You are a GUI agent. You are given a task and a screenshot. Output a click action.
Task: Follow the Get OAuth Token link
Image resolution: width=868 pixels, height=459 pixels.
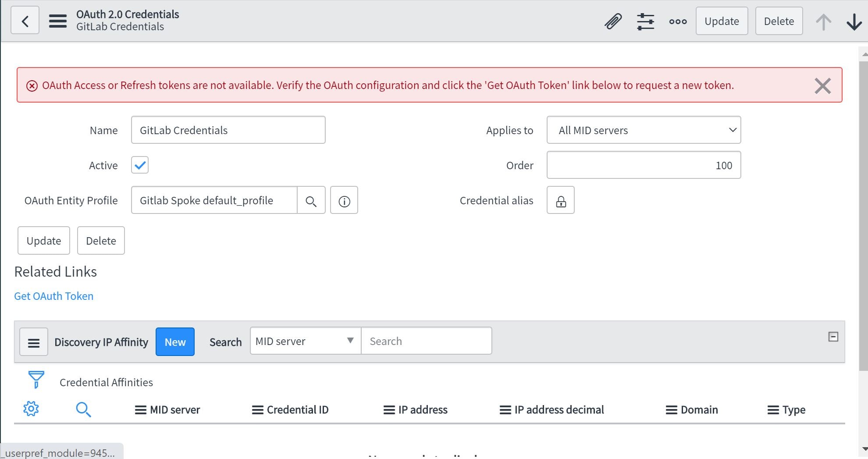coord(54,296)
